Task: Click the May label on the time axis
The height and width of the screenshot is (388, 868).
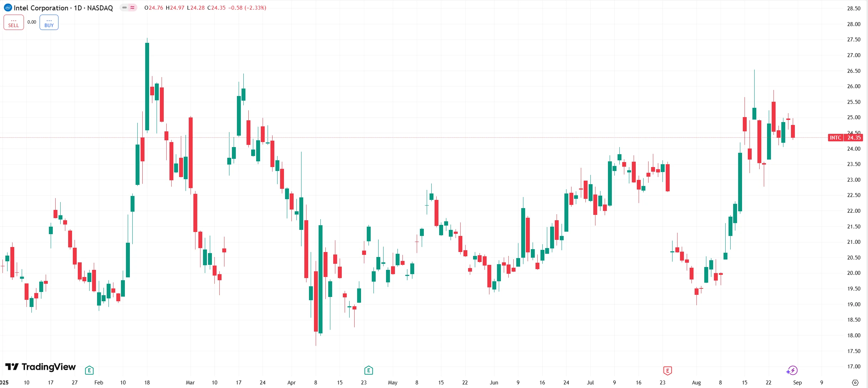Action: point(392,383)
